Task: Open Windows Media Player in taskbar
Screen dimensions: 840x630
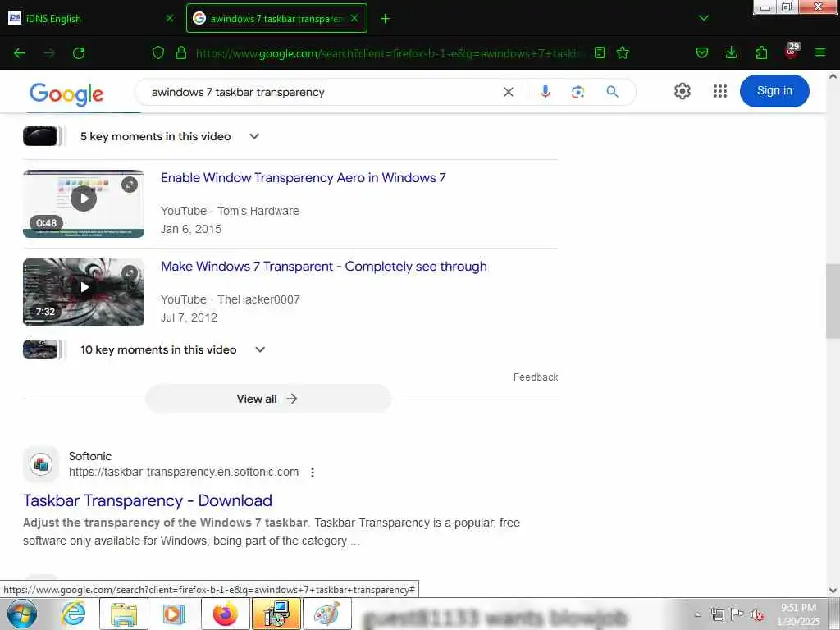Action: [174, 614]
